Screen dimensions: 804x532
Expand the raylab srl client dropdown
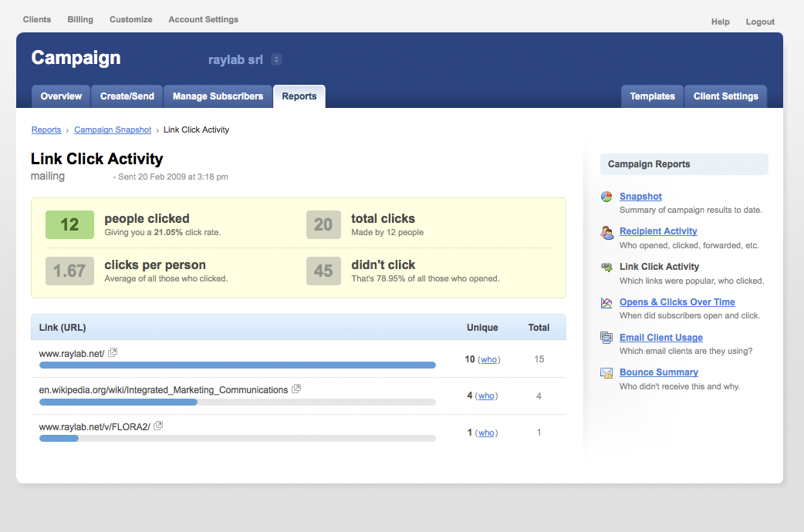click(277, 59)
